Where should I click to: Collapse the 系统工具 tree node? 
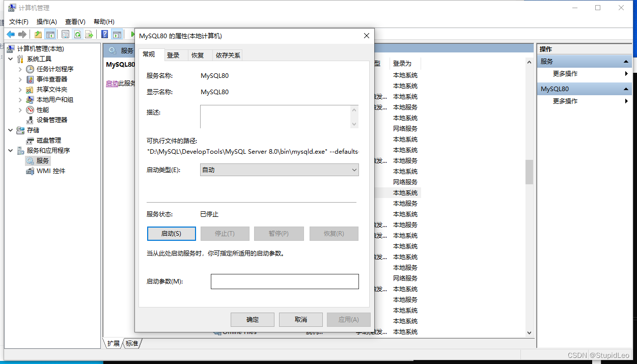pyautogui.click(x=11, y=59)
